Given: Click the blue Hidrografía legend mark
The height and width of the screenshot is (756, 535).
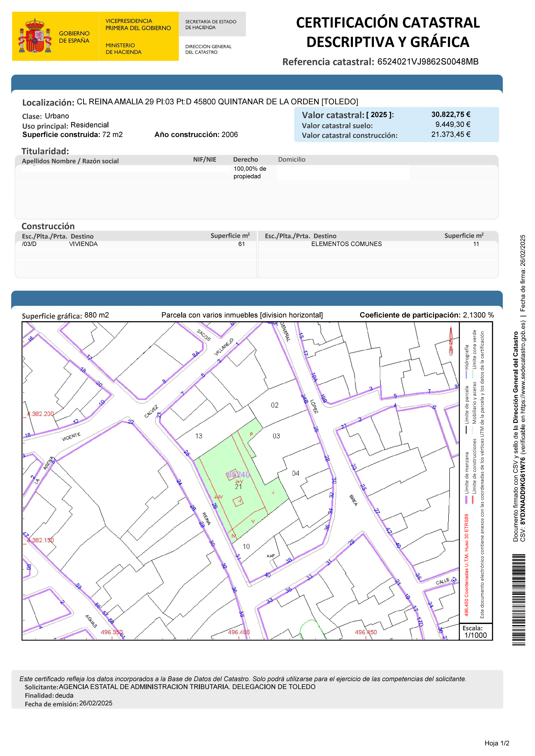Looking at the screenshot, I should 466,375.
